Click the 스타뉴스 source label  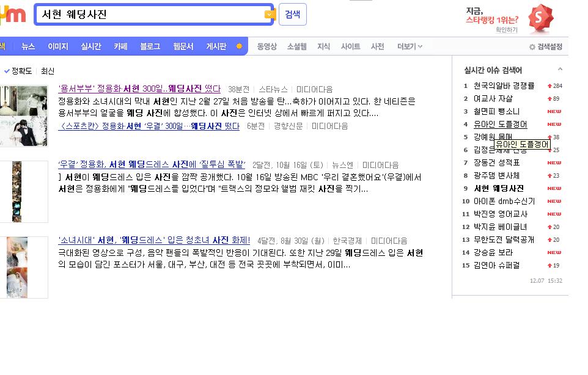click(x=273, y=89)
